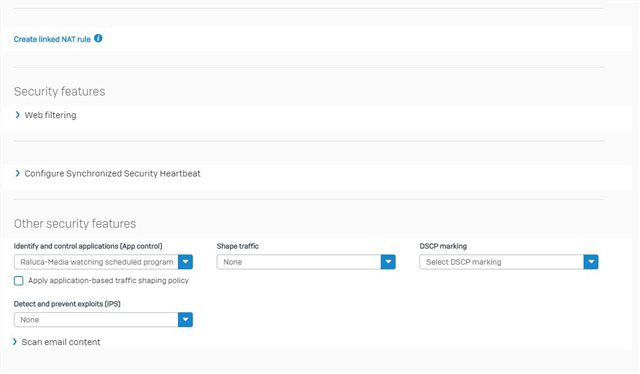Open the Create linked NAT rule link
640x374 pixels.
pos(52,39)
